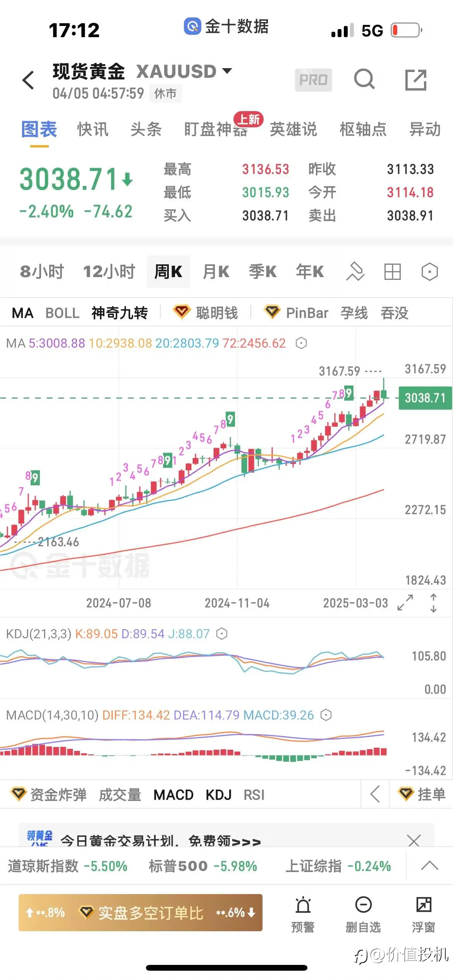Viewport: 453px width, 980px height.
Task: Open 今日黄金交易计划 free link
Action: (x=161, y=841)
